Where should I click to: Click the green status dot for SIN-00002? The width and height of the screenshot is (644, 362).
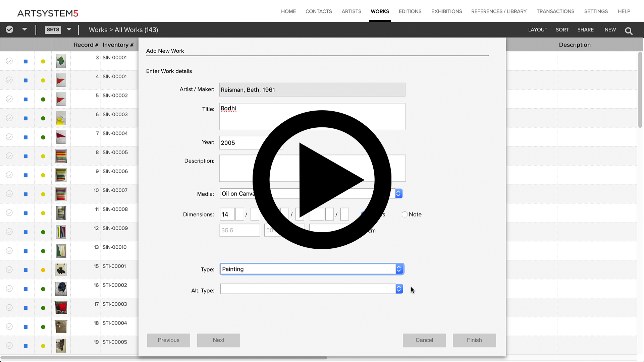pyautogui.click(x=43, y=99)
